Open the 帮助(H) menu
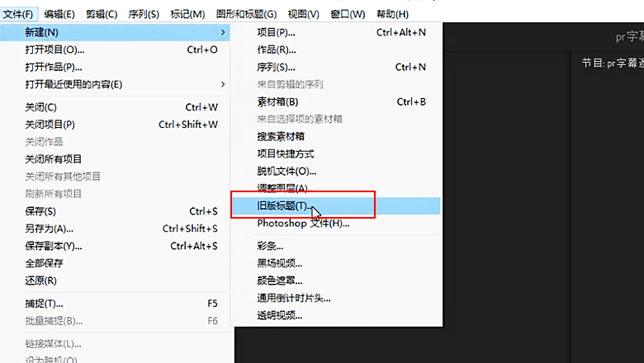 click(x=393, y=14)
